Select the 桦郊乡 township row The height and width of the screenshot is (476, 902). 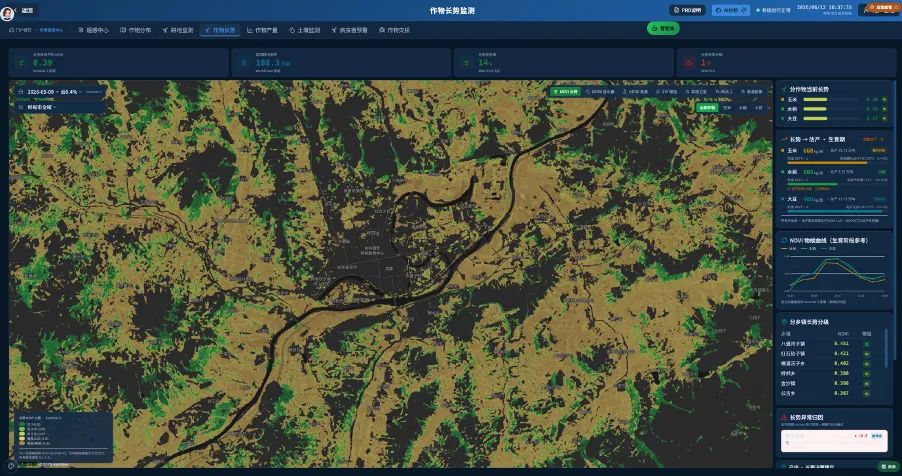click(x=832, y=374)
